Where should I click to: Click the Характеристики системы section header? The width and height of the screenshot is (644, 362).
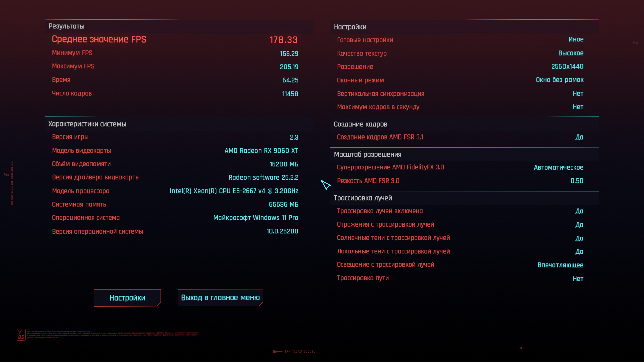click(87, 124)
